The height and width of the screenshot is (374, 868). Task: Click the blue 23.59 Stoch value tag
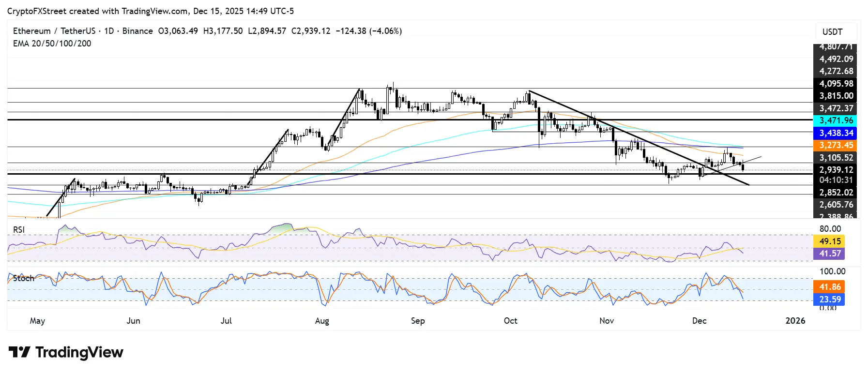(x=830, y=299)
